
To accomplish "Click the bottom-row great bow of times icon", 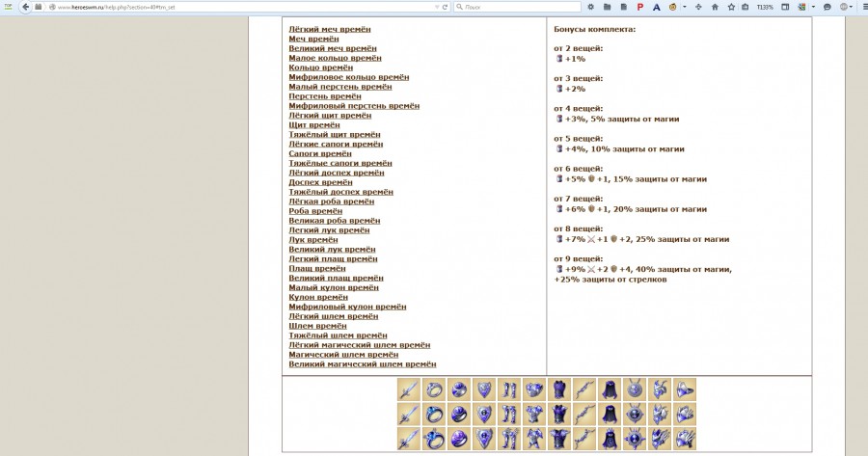I will (584, 439).
